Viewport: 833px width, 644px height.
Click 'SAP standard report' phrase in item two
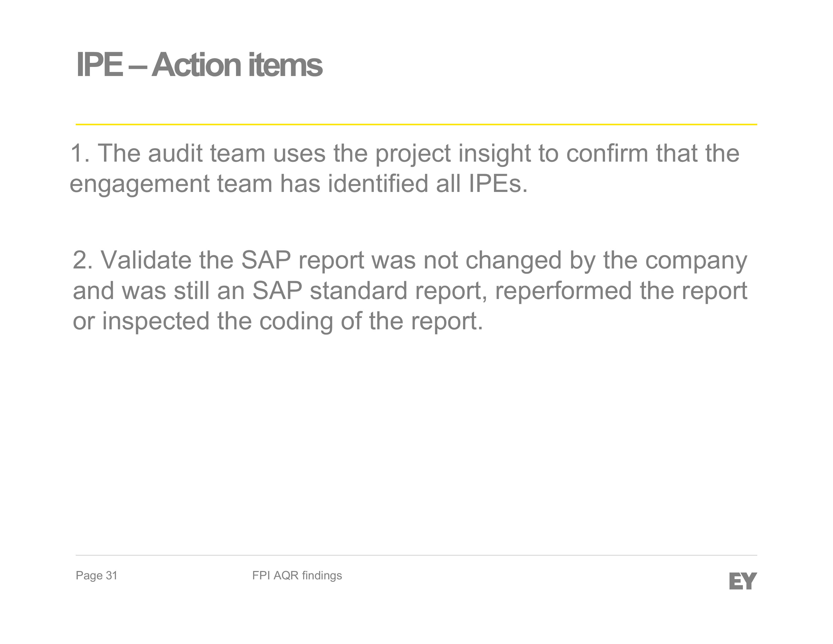click(x=369, y=291)
